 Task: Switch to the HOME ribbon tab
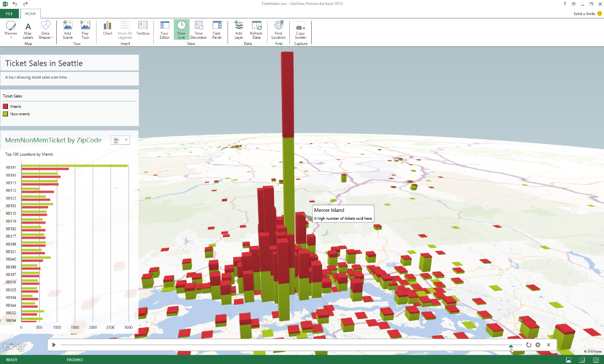30,13
